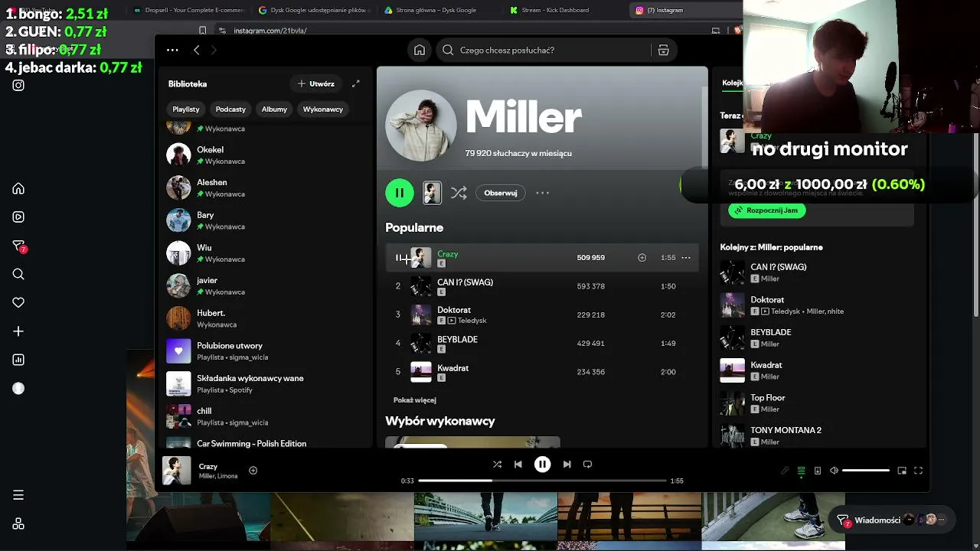This screenshot has width=980, height=551.
Task: Select the Albumy filter chip
Action: point(274,109)
